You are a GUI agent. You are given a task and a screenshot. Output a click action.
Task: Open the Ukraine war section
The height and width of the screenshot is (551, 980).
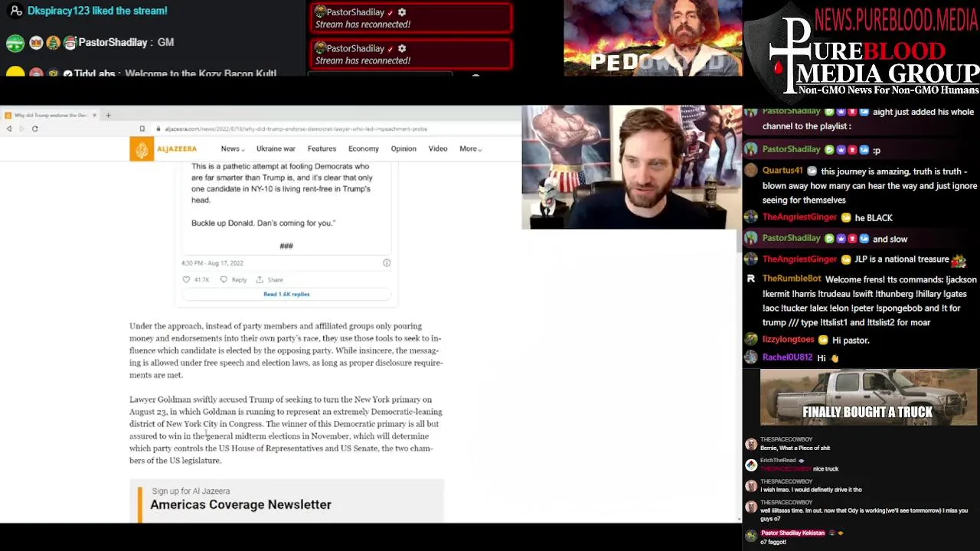[276, 148]
